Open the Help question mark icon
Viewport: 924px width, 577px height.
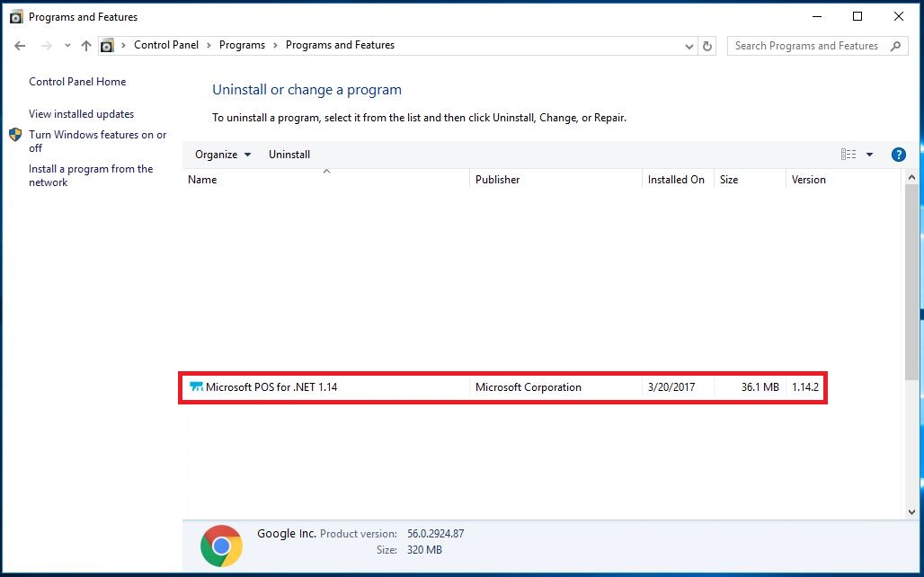pyautogui.click(x=898, y=155)
